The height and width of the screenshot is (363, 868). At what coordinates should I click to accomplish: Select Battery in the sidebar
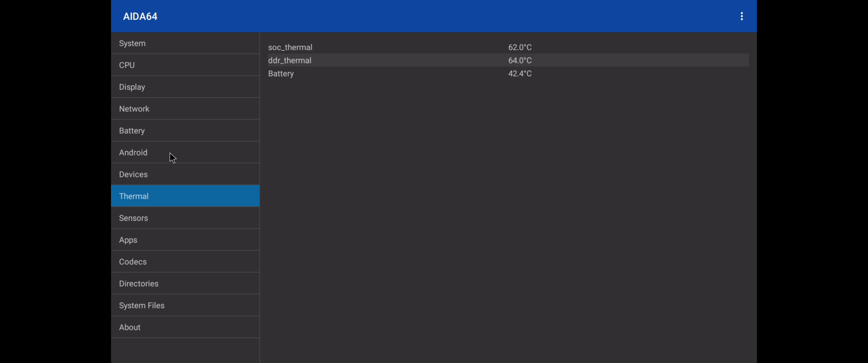185,131
